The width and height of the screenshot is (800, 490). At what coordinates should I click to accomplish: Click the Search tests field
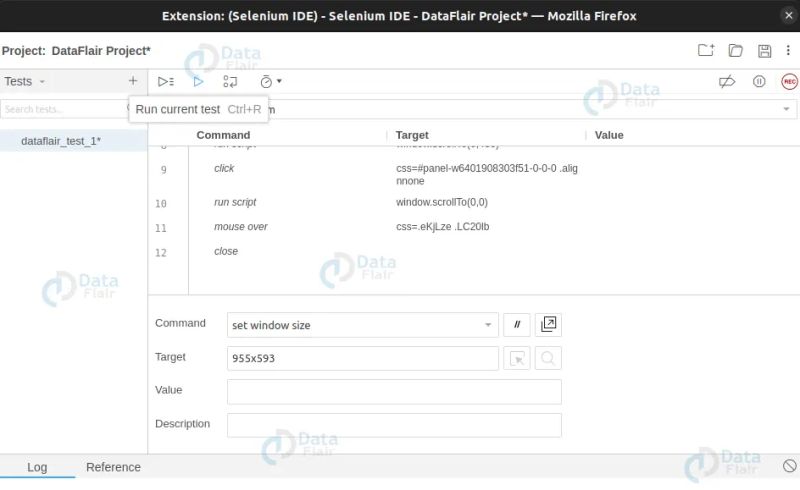click(x=64, y=109)
